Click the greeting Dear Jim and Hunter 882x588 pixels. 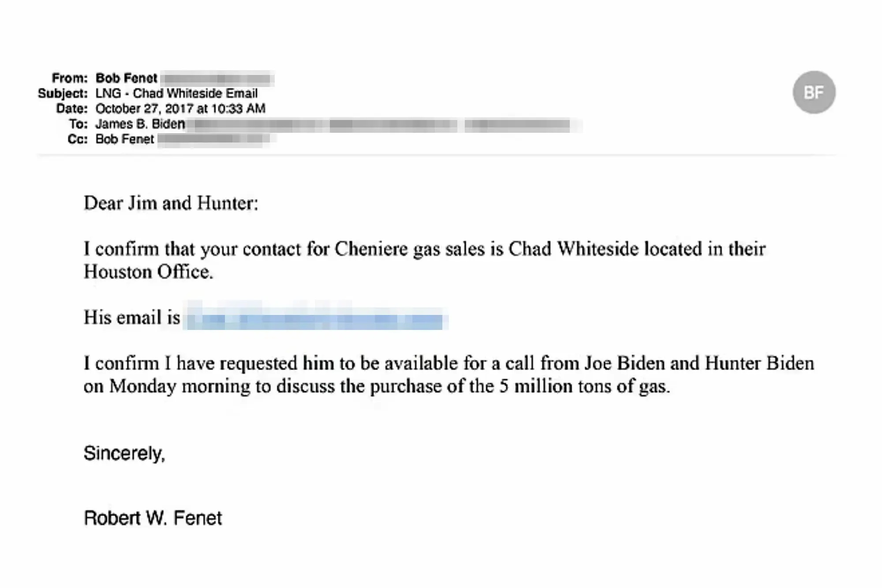[171, 203]
